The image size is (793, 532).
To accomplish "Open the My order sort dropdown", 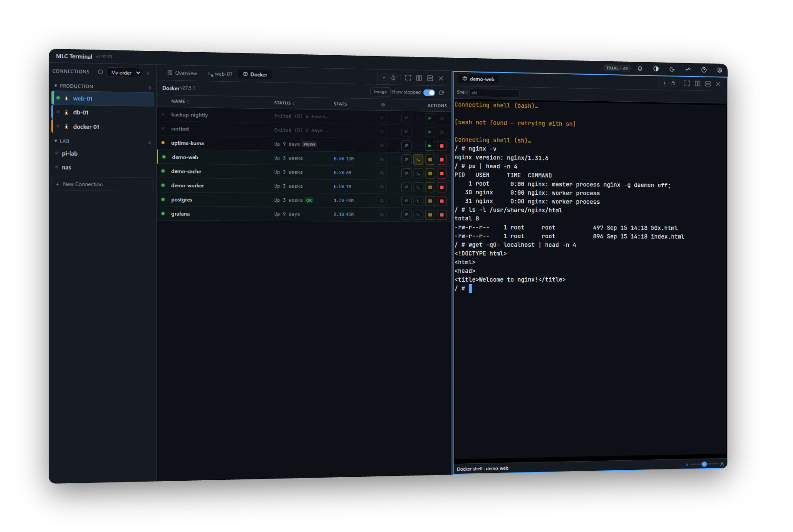I will point(125,73).
